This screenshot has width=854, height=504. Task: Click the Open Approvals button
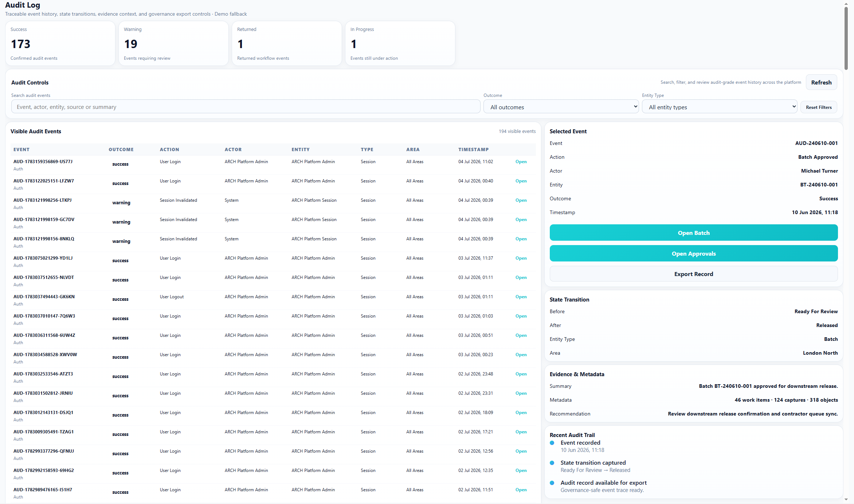tap(694, 253)
